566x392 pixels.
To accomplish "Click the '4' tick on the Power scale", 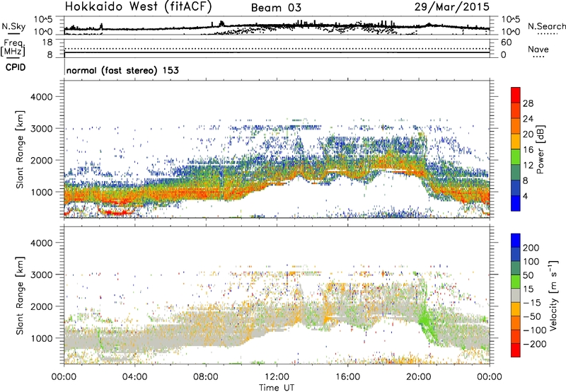I will click(x=525, y=196).
